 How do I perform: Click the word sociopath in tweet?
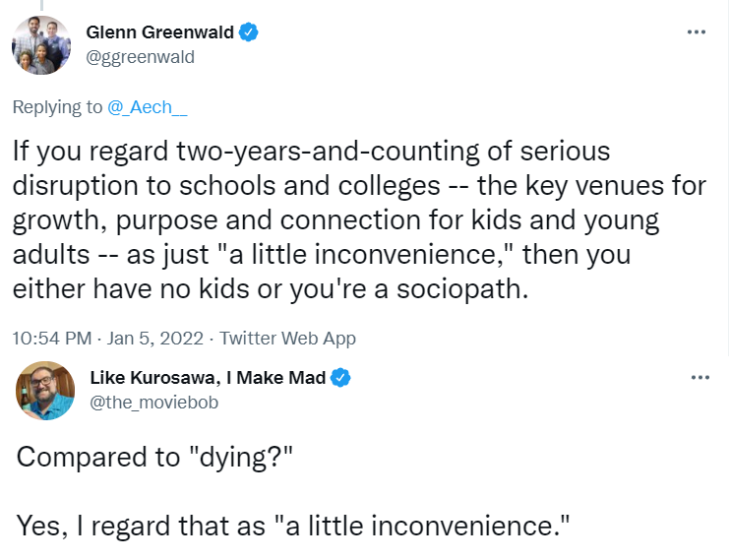[x=462, y=288]
